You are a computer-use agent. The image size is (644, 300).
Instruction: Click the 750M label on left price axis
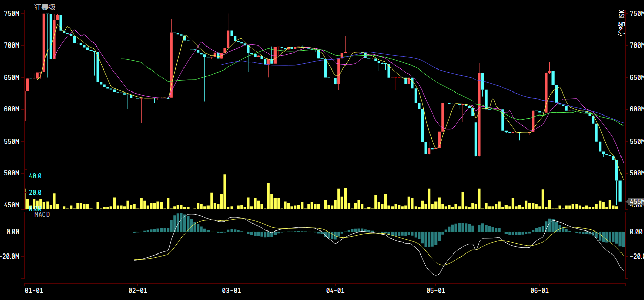[x=11, y=13]
